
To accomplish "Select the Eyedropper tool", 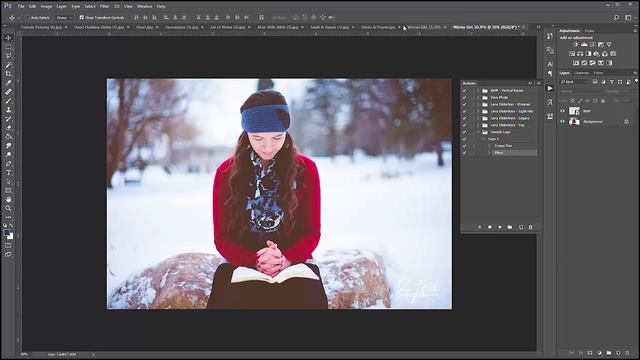I will (x=8, y=83).
